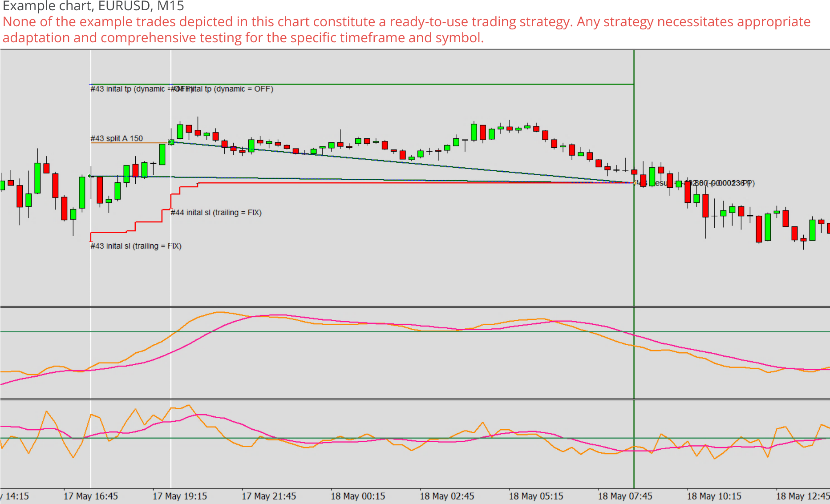Click the overlapping trade result label after the green vertical line
This screenshot has height=504, width=830.
(x=696, y=183)
